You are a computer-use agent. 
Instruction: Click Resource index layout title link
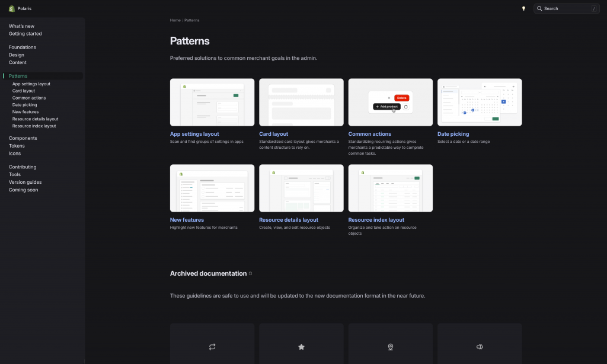376,220
